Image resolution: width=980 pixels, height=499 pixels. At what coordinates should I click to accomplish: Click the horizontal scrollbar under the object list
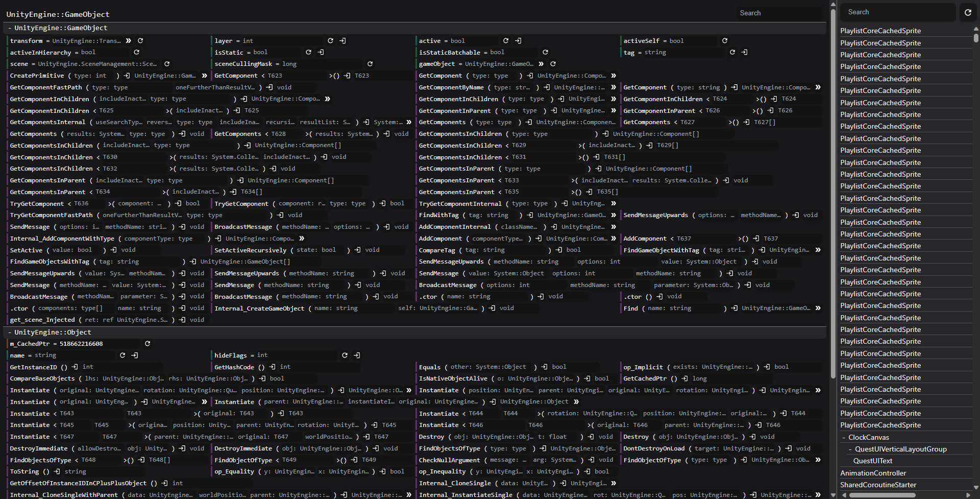click(x=883, y=495)
